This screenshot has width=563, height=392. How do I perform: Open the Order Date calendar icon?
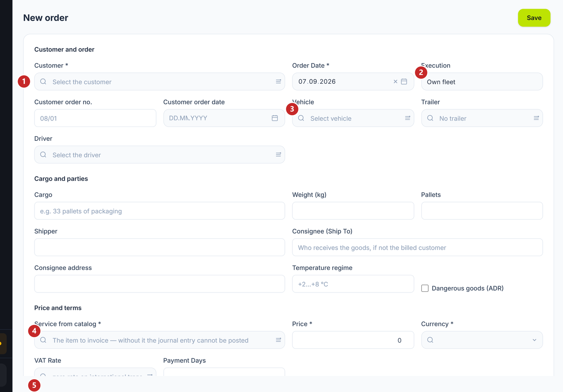[x=404, y=81]
